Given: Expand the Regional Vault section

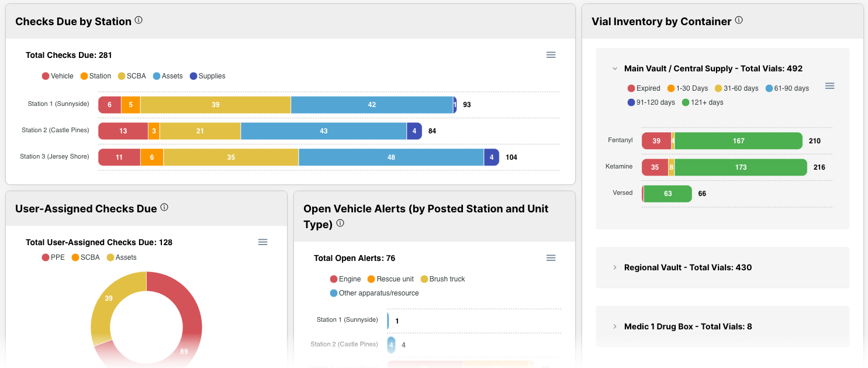Looking at the screenshot, I should pyautogui.click(x=615, y=267).
